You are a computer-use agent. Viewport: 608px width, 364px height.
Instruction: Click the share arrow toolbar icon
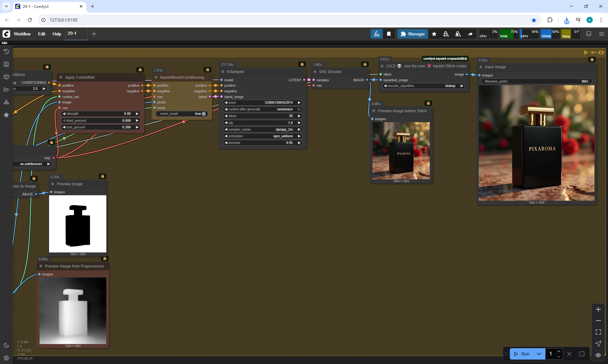pyautogui.click(x=470, y=34)
